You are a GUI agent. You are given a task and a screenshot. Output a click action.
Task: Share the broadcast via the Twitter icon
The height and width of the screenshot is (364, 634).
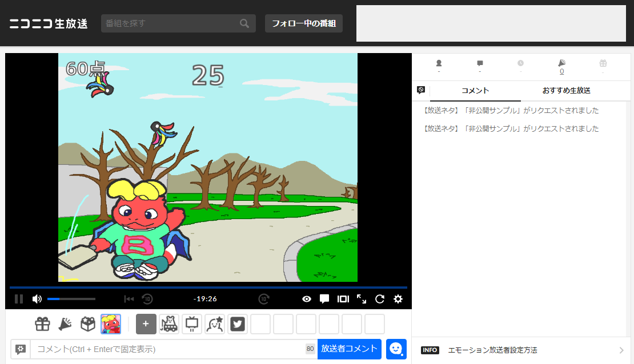[238, 324]
